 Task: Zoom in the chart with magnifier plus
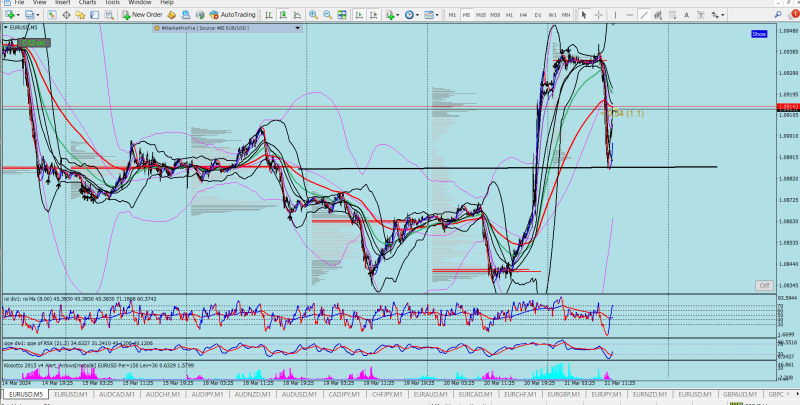click(x=313, y=15)
